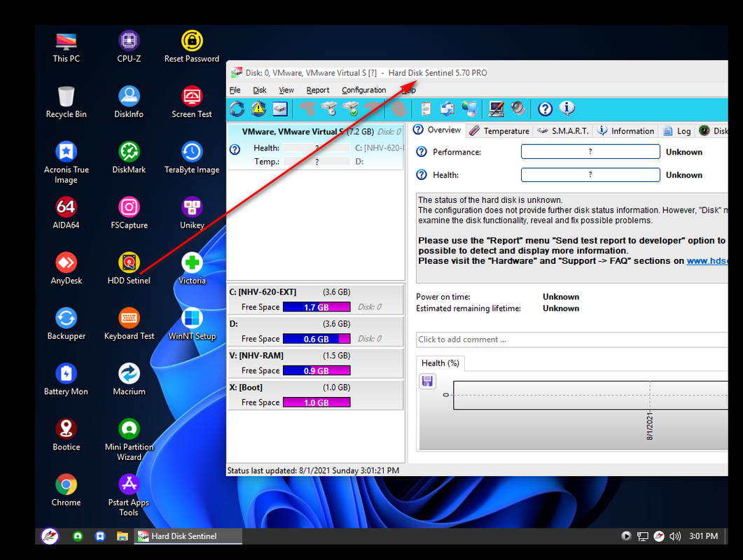Screen dimensions: 743x560
Task: Click the question icon next to Health label
Action: [x=422, y=175]
